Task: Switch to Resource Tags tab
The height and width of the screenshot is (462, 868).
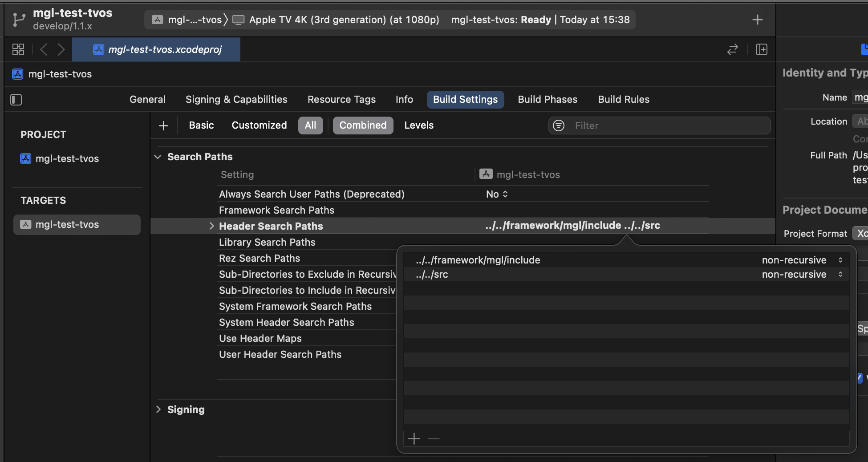Action: [x=341, y=99]
